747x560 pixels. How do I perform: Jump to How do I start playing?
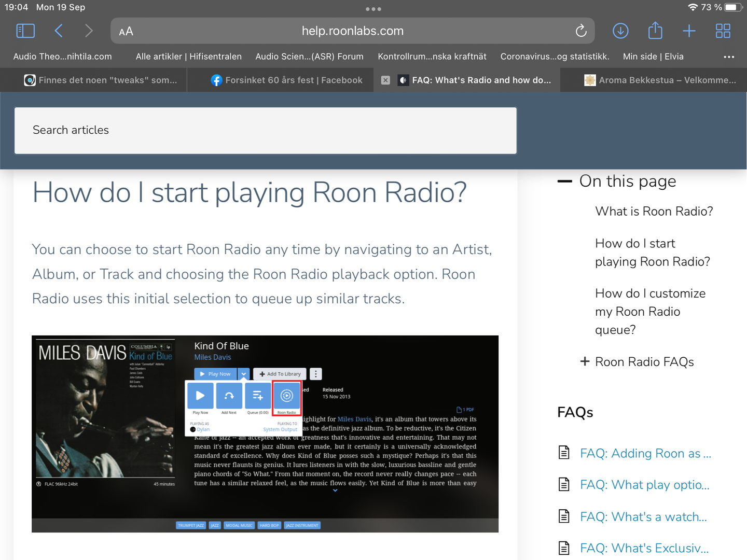[652, 253]
